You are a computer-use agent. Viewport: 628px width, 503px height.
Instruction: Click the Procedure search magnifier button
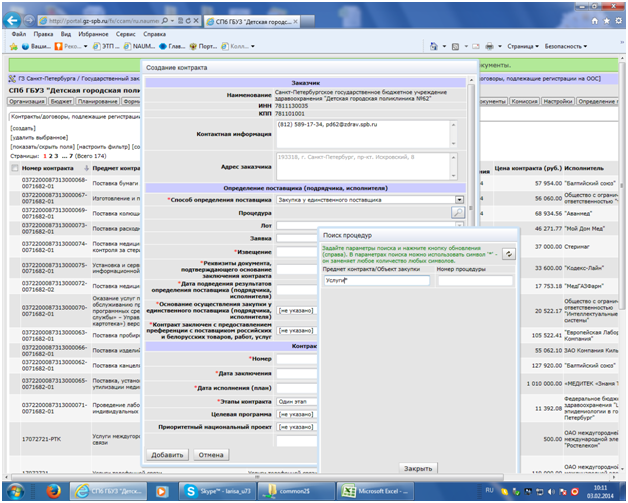[458, 212]
